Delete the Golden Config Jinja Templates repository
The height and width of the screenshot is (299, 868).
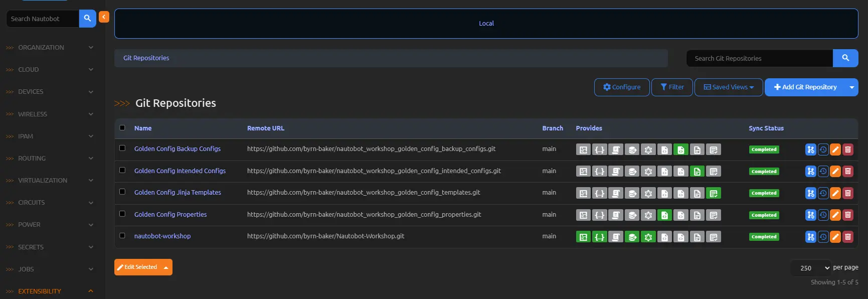tap(848, 193)
